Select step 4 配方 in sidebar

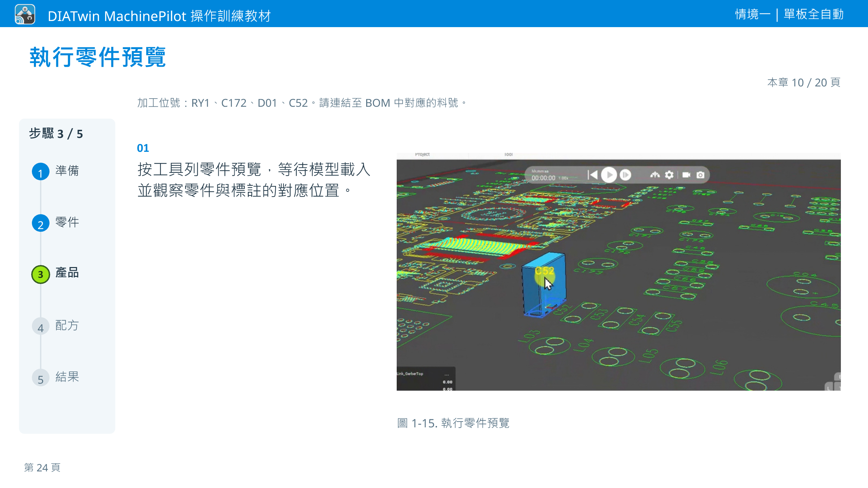[x=56, y=326]
